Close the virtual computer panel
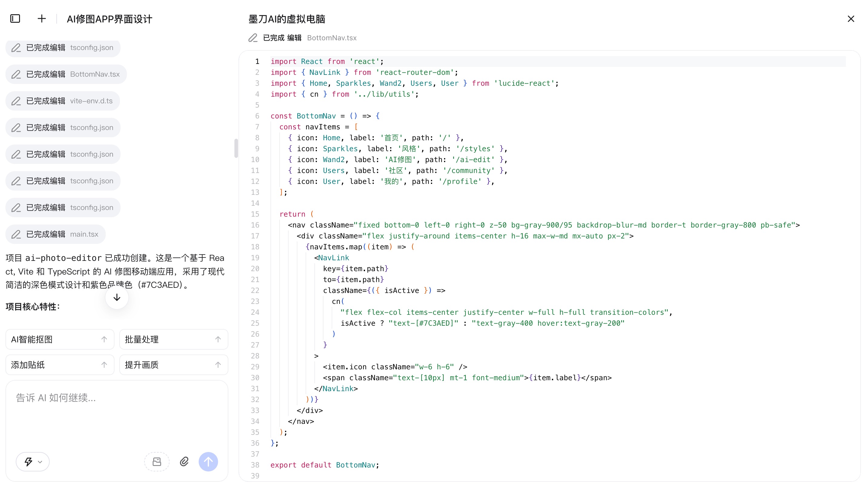The width and height of the screenshot is (868, 489). 851,19
